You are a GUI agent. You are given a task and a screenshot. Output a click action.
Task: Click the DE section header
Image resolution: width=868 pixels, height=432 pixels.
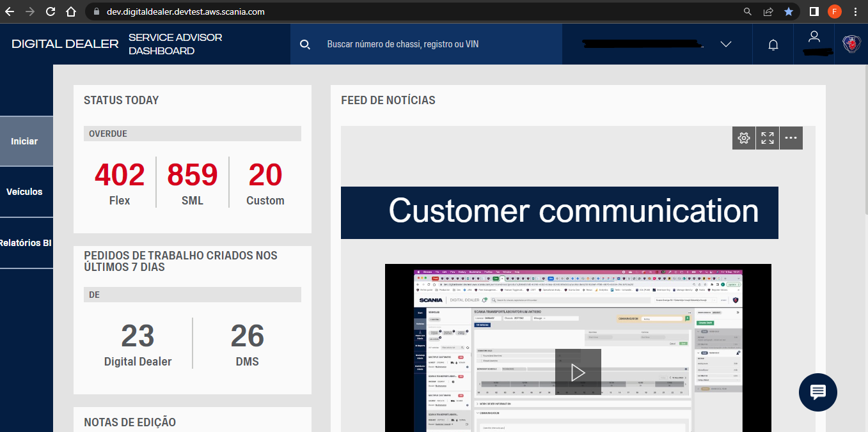click(x=193, y=295)
